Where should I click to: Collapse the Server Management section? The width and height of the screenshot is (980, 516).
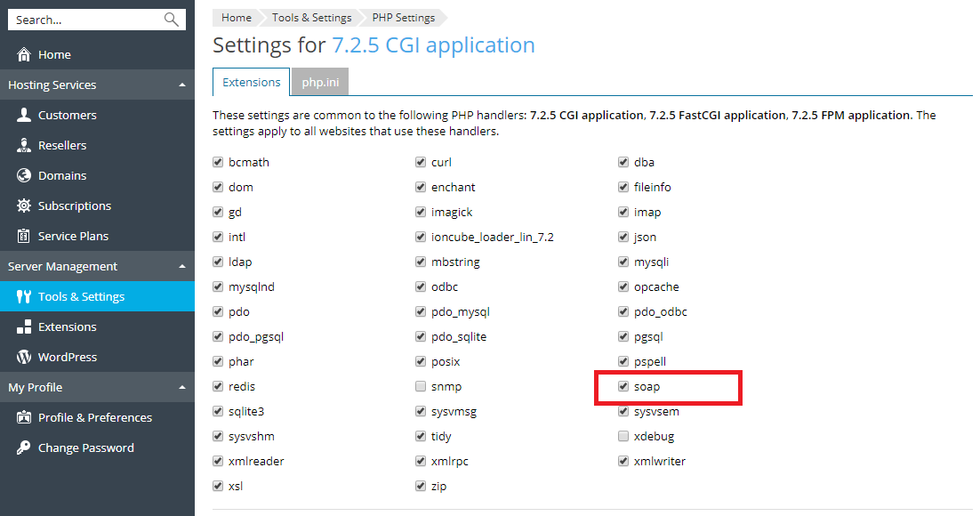click(x=182, y=267)
